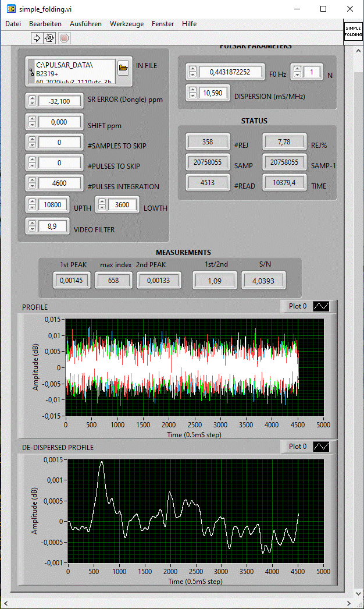The width and height of the screenshot is (364, 609).
Task: Click stepper of F0 Hz field
Action: (192, 72)
